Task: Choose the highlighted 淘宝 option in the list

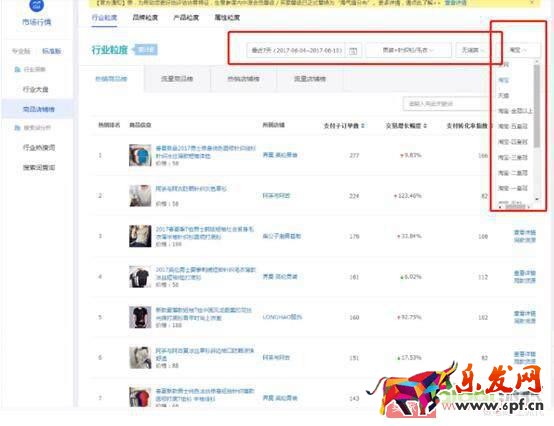Action: coord(503,80)
